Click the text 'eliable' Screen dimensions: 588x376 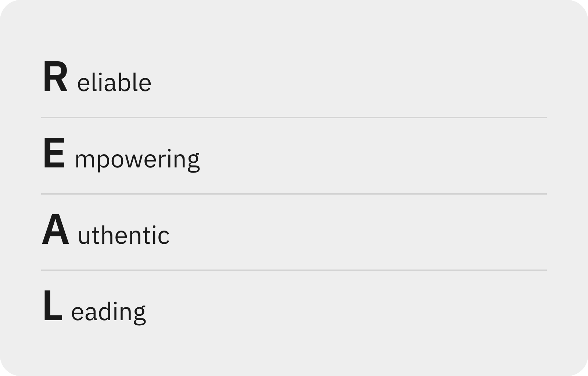coord(114,82)
